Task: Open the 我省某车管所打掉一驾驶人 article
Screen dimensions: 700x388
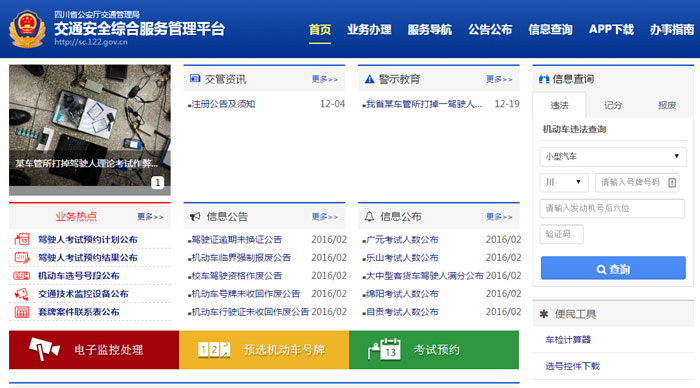Action: point(424,104)
